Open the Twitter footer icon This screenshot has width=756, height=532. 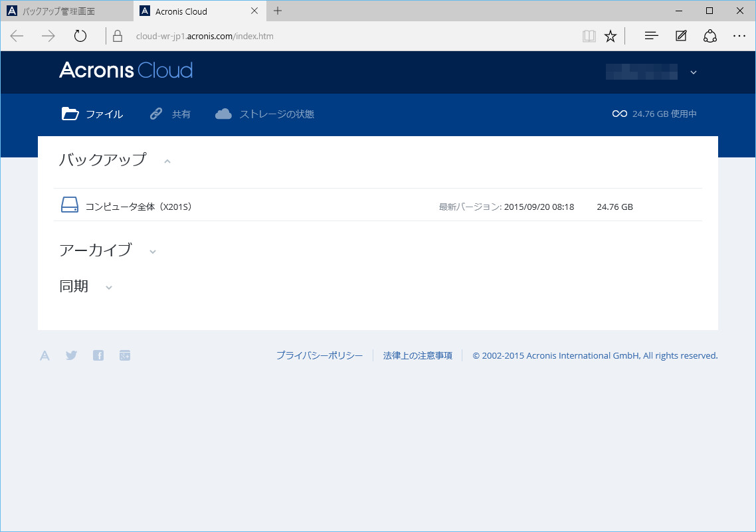click(71, 355)
